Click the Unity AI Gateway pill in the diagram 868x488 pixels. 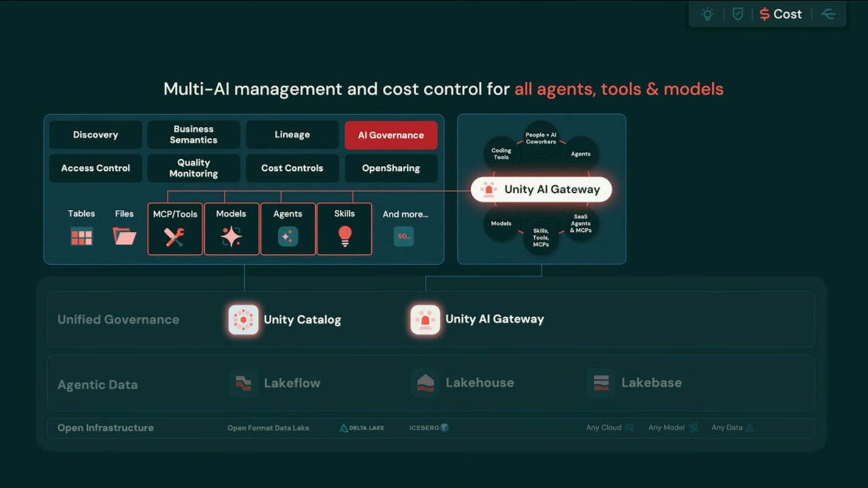pos(541,189)
